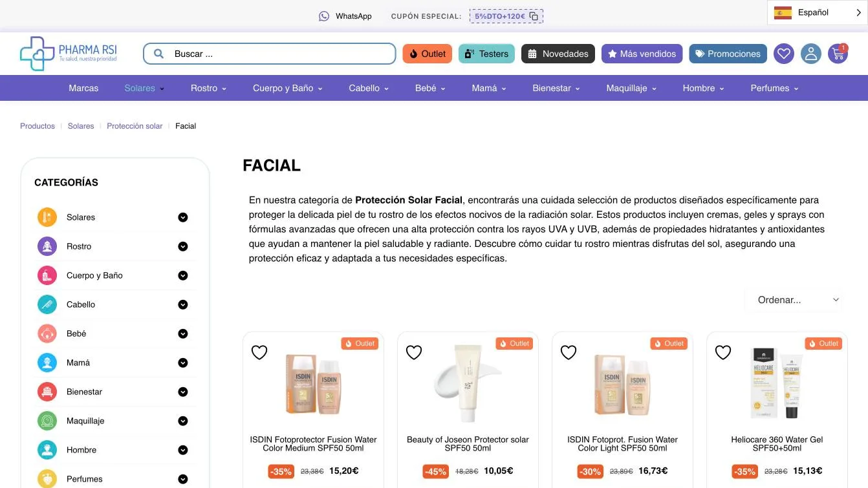The width and height of the screenshot is (868, 488).
Task: Go to Protección solar breadcrumb link
Action: pyautogui.click(x=135, y=126)
